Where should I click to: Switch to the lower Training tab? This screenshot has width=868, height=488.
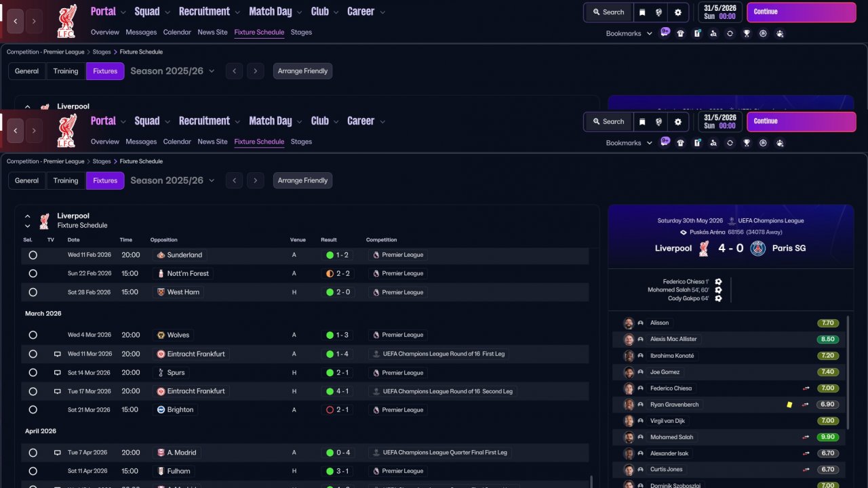[x=66, y=180]
